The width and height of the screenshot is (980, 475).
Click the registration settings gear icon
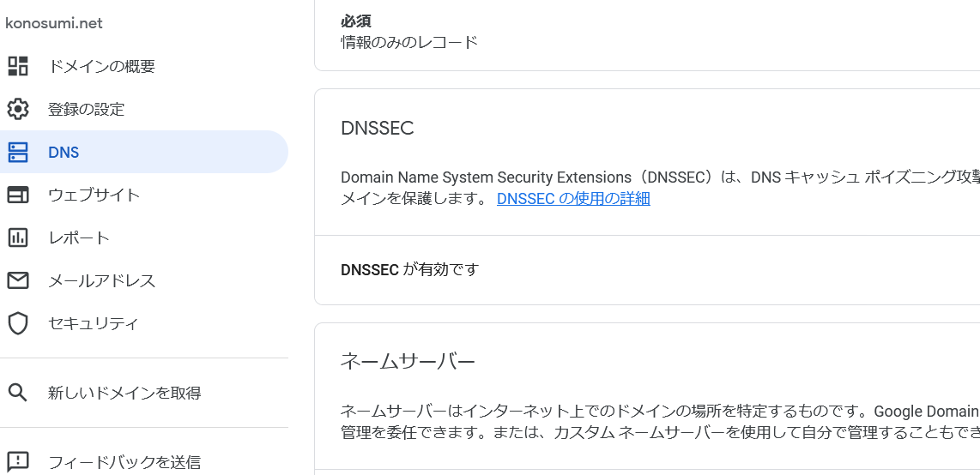[17, 109]
